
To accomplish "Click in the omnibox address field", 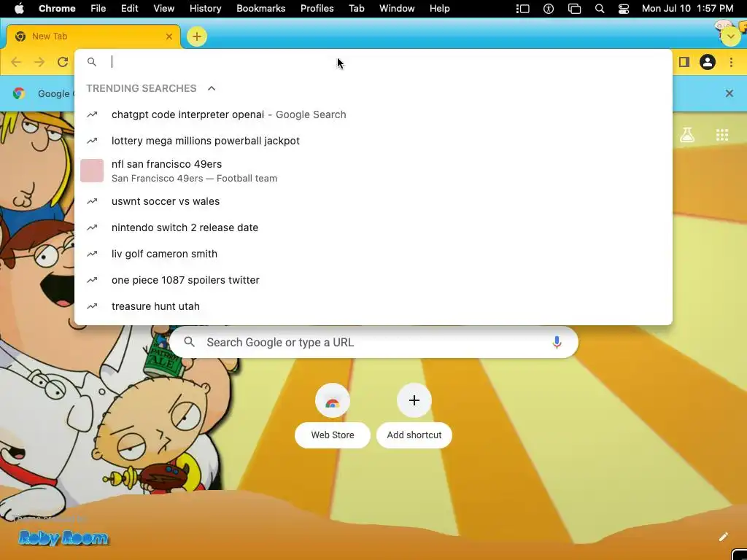I will [x=373, y=62].
